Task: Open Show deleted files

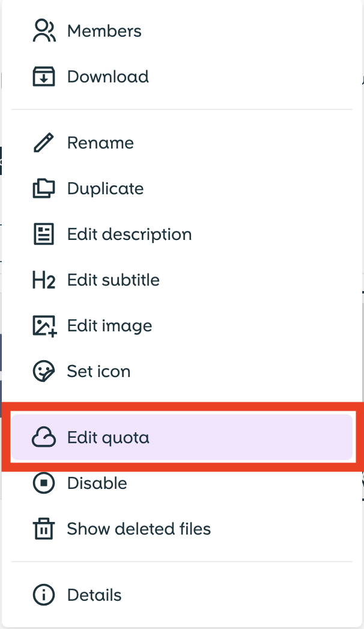Action: coord(138,529)
